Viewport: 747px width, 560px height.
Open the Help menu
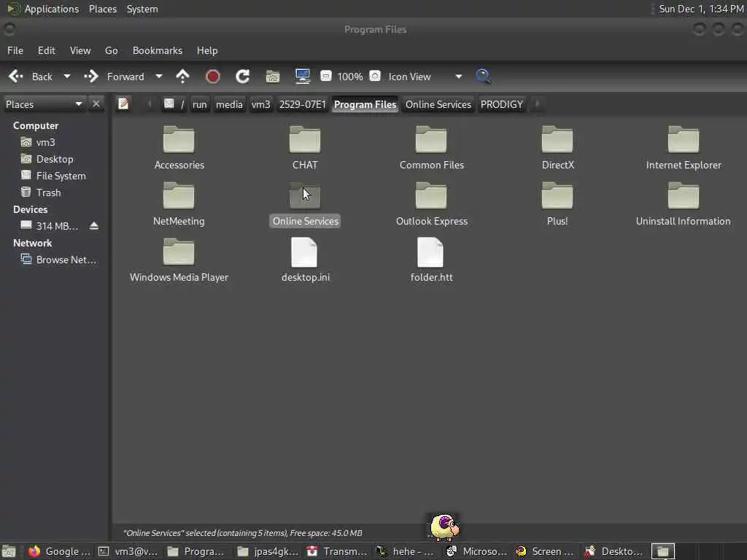207,50
